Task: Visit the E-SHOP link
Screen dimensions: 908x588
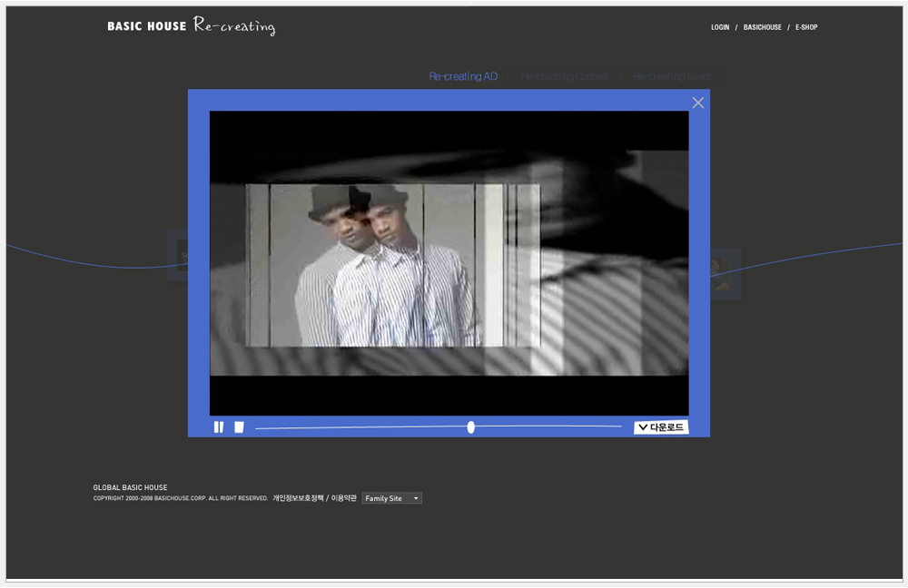Action: click(806, 27)
